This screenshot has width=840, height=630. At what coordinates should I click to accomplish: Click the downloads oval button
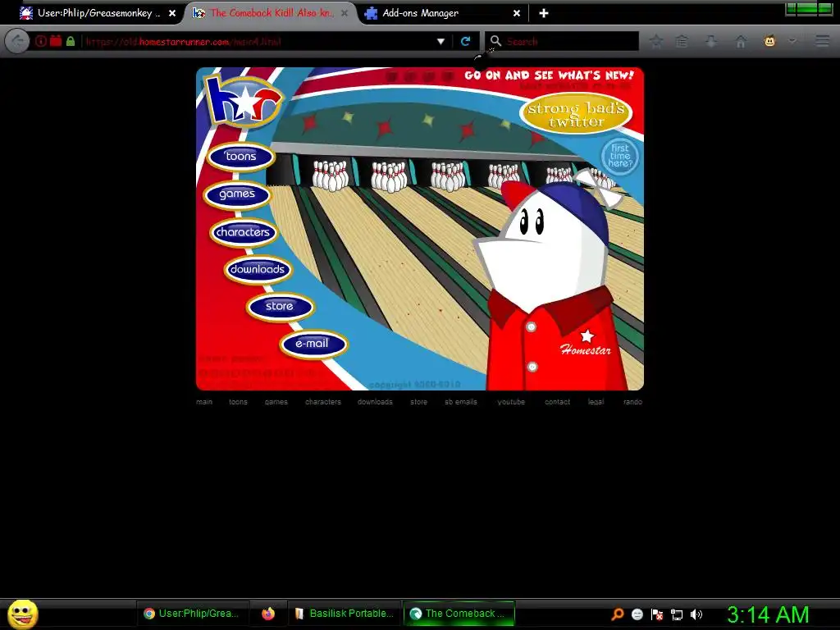[x=257, y=269]
